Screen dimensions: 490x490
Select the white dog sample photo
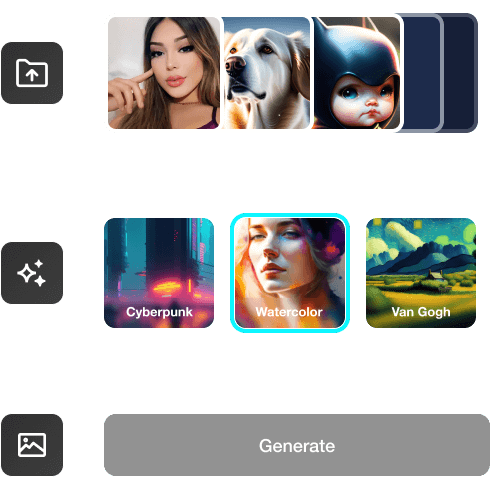(x=266, y=73)
